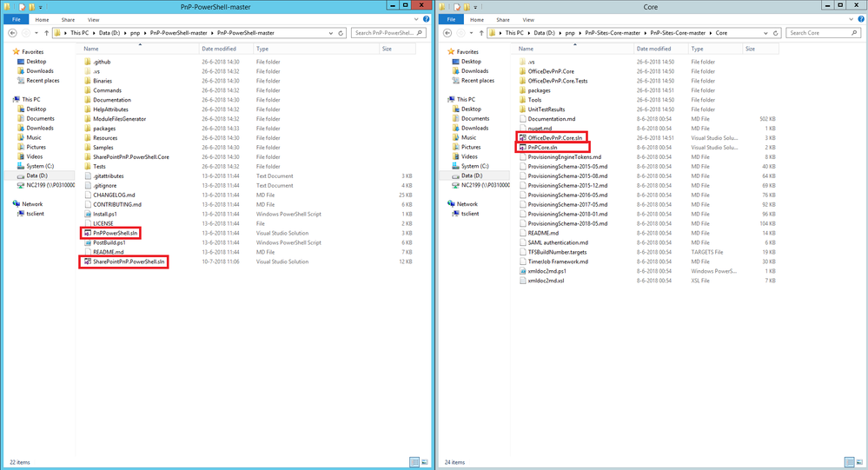Screen dimensions: 868x470
Task: Select the PostBuild.ps1 script file
Action: coord(109,242)
